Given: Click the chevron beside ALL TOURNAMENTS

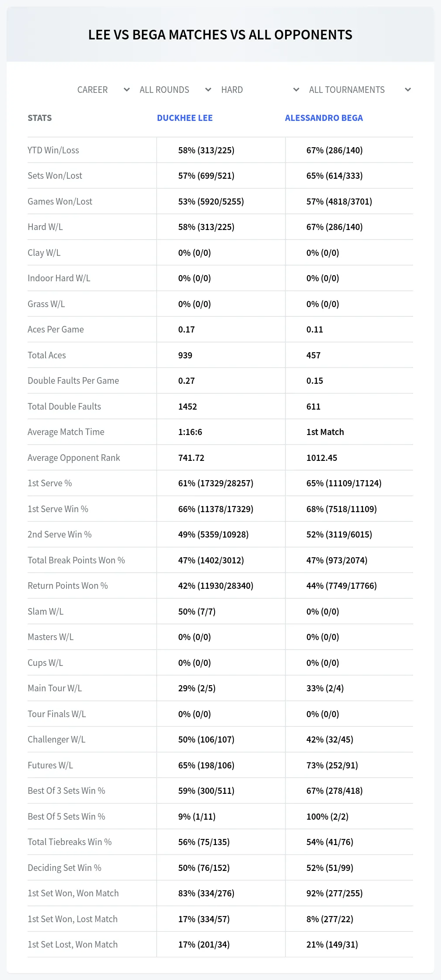Looking at the screenshot, I should 408,90.
